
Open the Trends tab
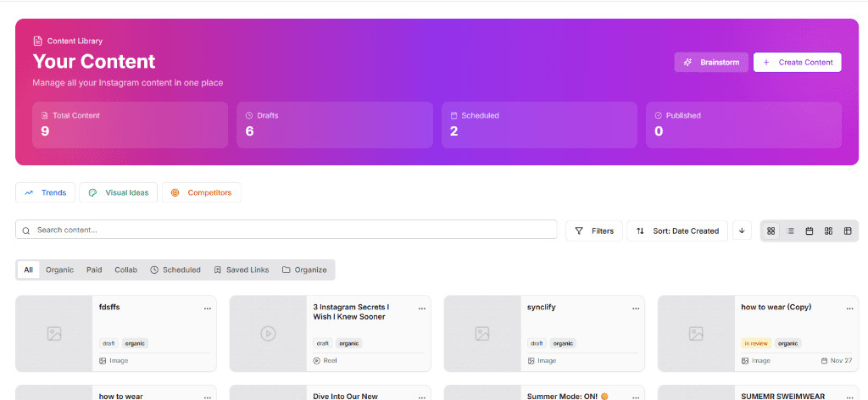pos(46,192)
